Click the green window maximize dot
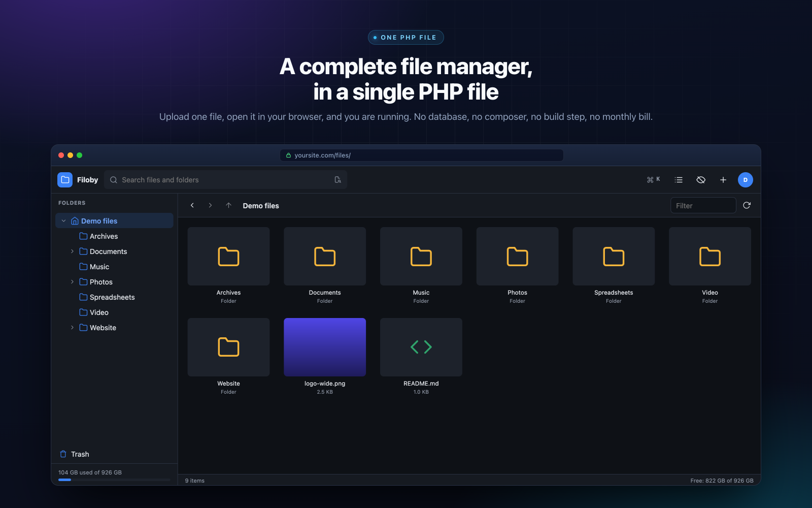This screenshot has width=812, height=508. (x=79, y=155)
